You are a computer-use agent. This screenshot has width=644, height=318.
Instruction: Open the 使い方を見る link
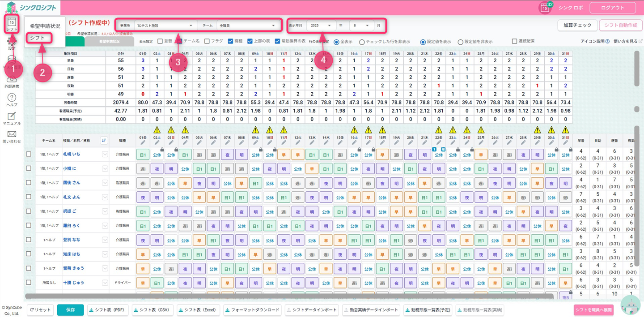pyautogui.click(x=628, y=41)
